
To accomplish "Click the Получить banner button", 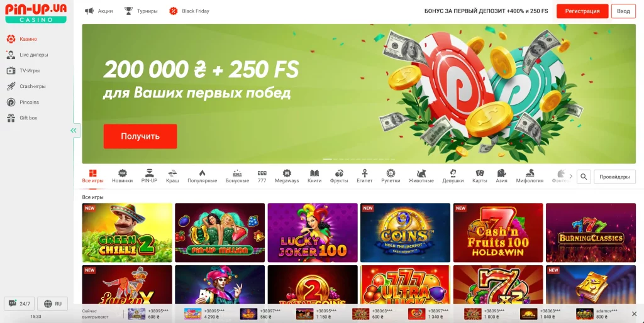I will pyautogui.click(x=140, y=136).
